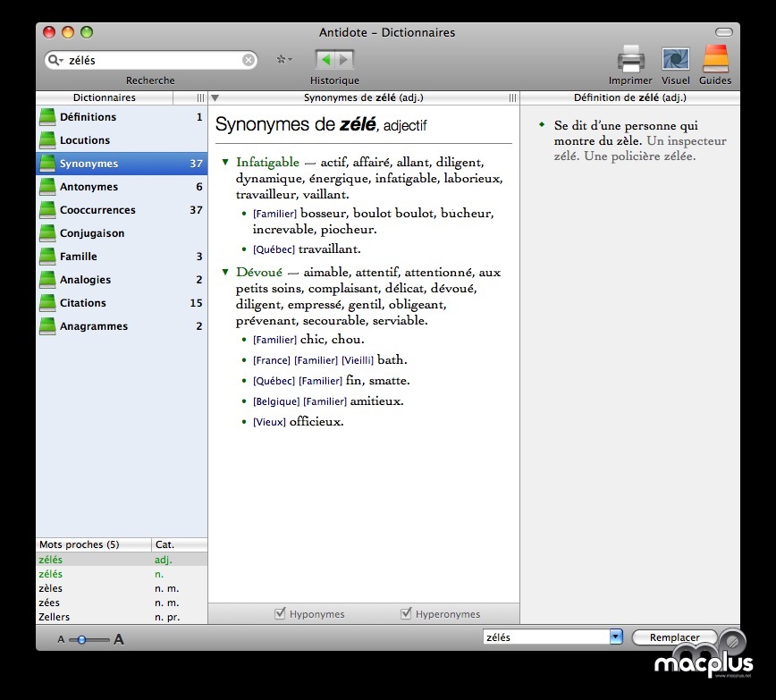
Task: Open the Locutions label in the dictionary list
Action: click(x=85, y=140)
